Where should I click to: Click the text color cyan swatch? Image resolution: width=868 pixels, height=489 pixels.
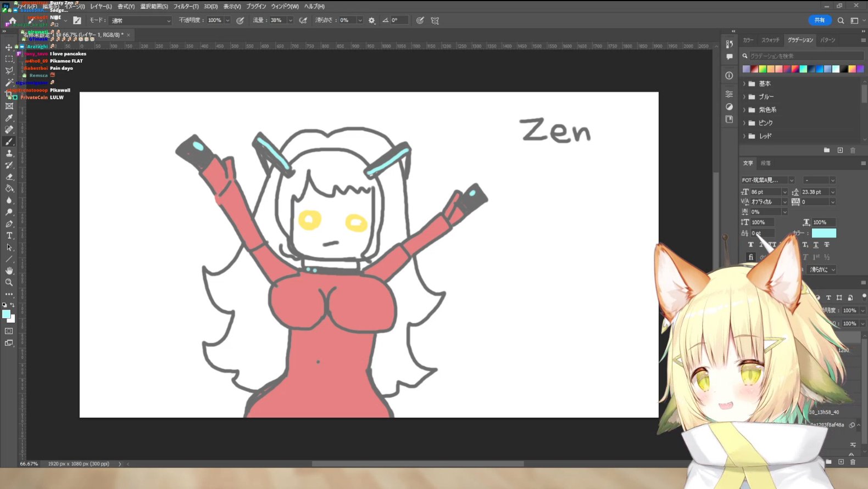(x=824, y=233)
